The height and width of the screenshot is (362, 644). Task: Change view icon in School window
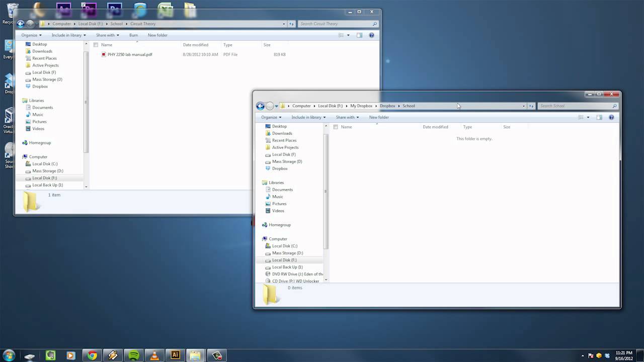(x=581, y=117)
